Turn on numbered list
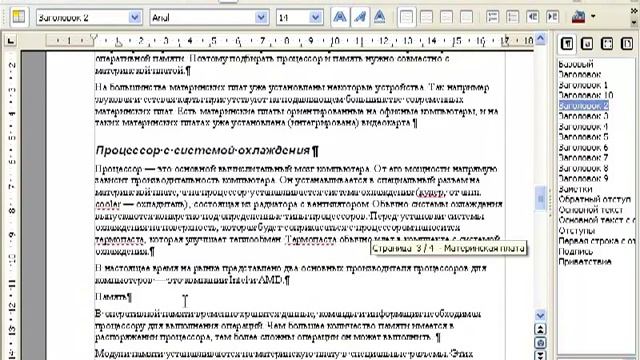Viewport: 640px width, 360px height. [493, 17]
